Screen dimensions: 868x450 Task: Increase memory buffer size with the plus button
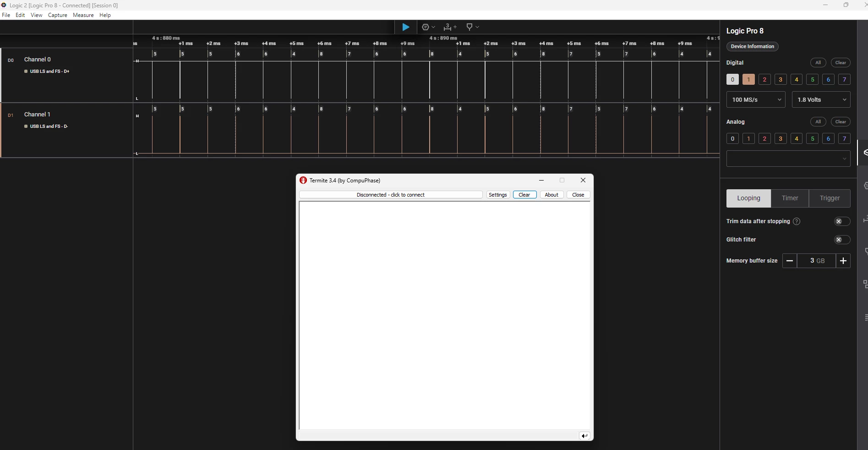coord(843,261)
